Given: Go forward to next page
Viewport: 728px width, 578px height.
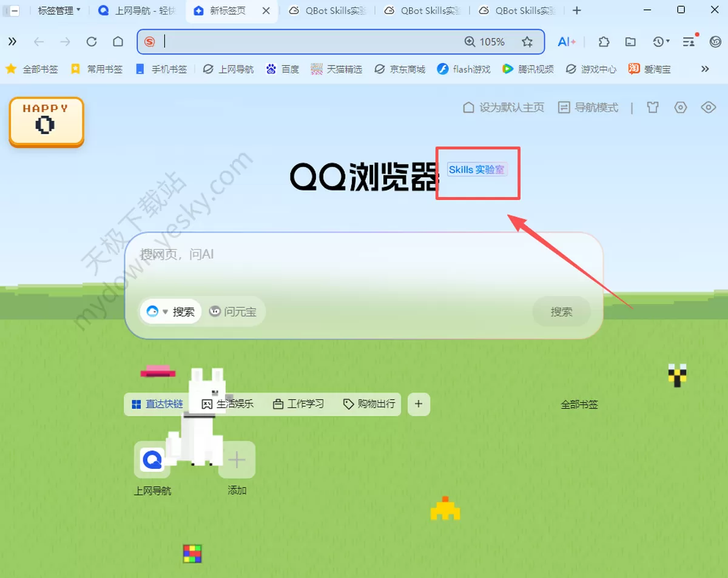Looking at the screenshot, I should [x=65, y=41].
